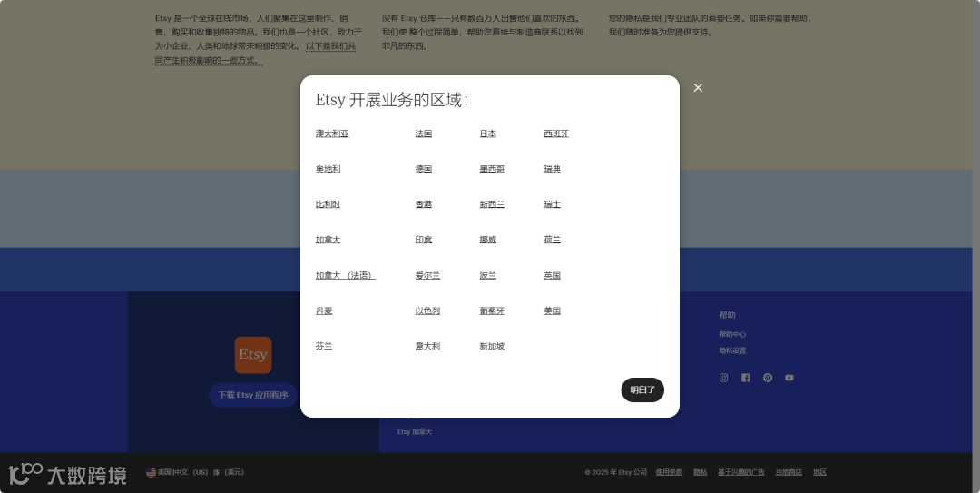The image size is (980, 493).
Task: Click the Etsy 开展业务的区域 dialog title
Action: [391, 100]
